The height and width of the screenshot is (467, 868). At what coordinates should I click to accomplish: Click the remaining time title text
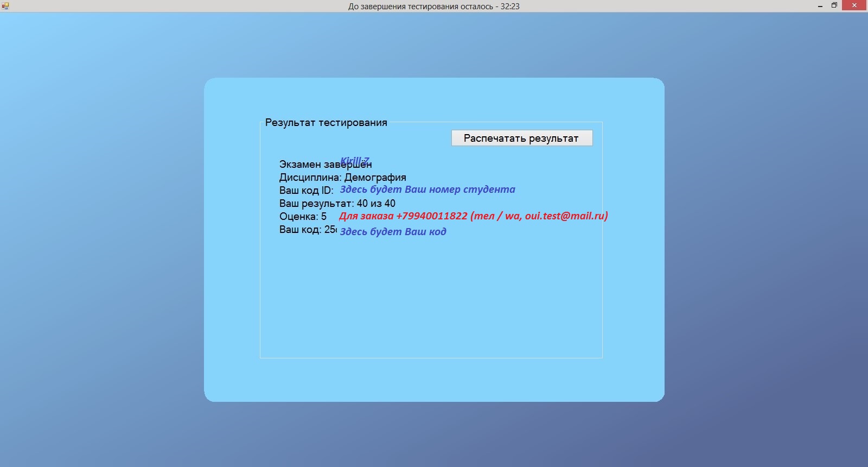pyautogui.click(x=434, y=7)
